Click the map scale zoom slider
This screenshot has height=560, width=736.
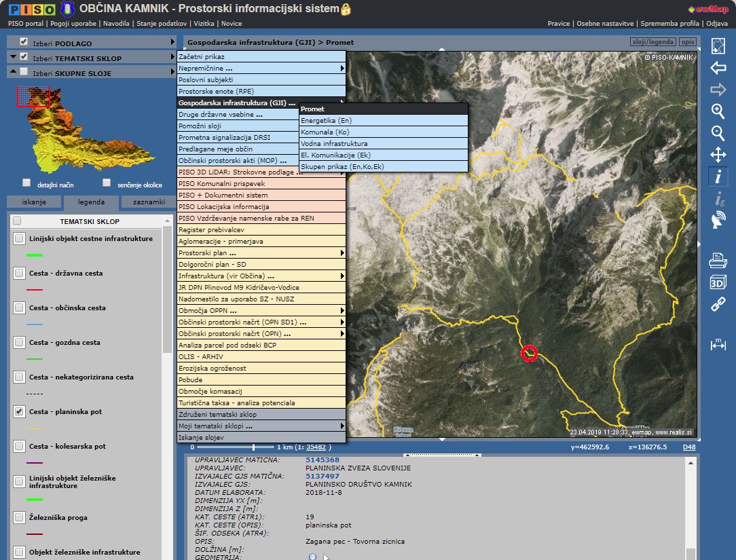click(254, 447)
